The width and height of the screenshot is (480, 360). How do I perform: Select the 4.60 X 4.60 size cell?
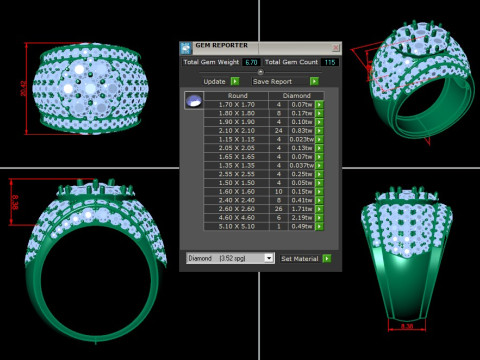tap(237, 218)
